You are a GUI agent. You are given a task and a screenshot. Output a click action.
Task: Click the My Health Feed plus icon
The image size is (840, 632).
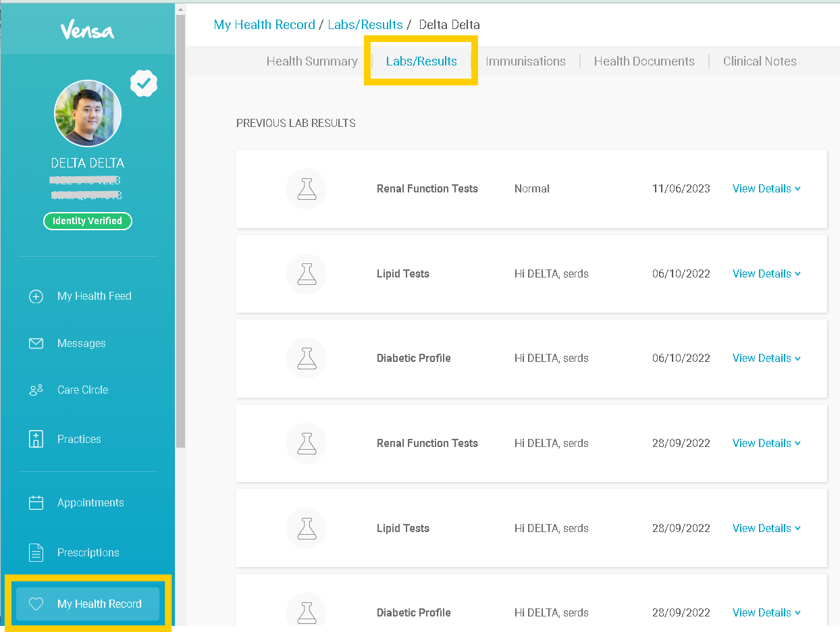(36, 296)
